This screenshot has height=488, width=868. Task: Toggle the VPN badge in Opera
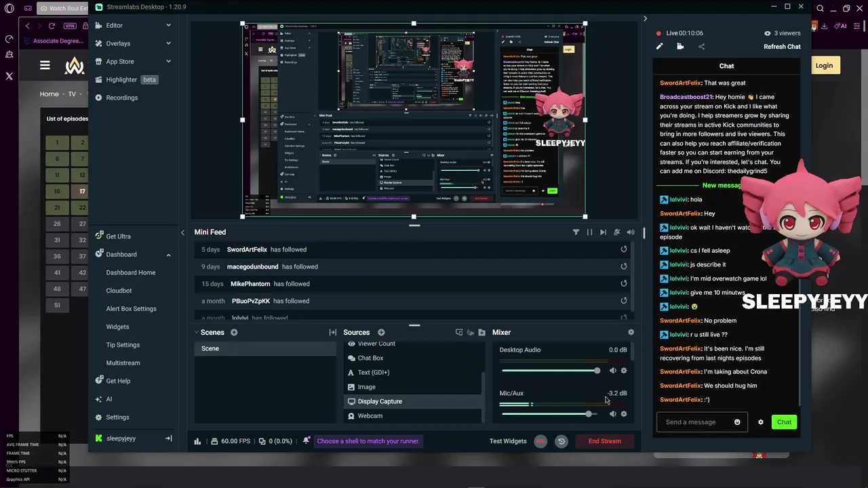(70, 26)
